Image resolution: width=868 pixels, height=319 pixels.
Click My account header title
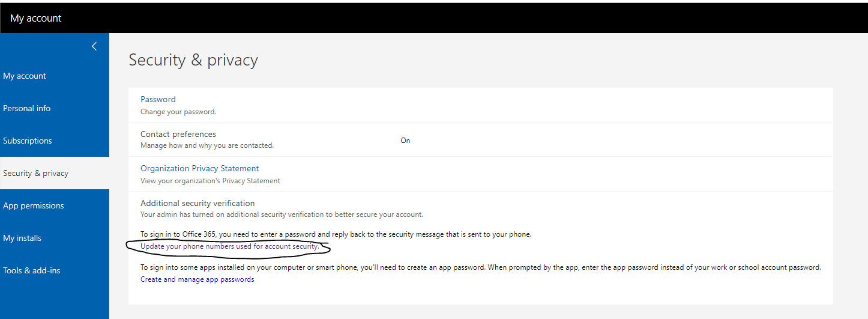[x=36, y=18]
